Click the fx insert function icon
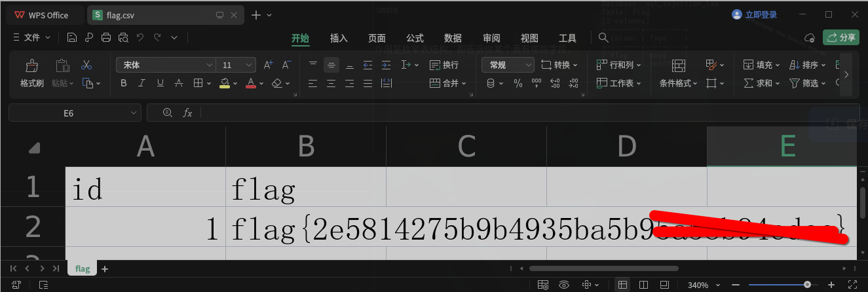Image resolution: width=868 pixels, height=292 pixels. pyautogui.click(x=187, y=113)
